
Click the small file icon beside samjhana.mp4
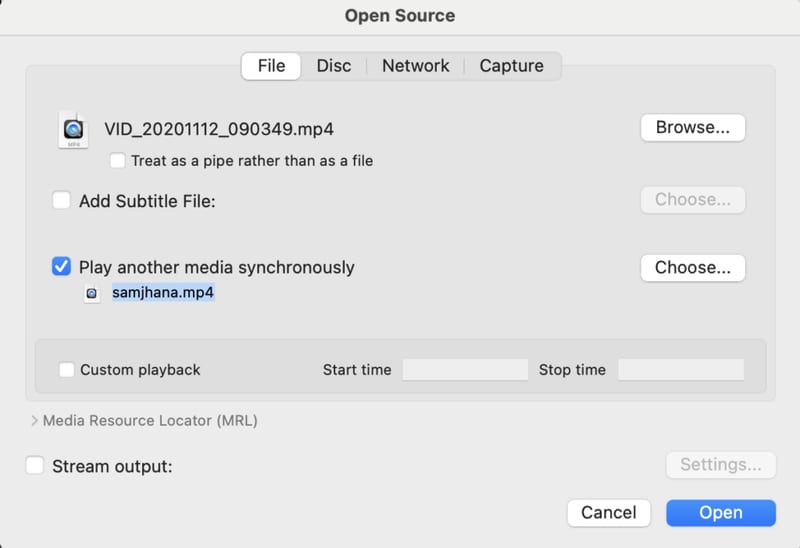pos(92,293)
